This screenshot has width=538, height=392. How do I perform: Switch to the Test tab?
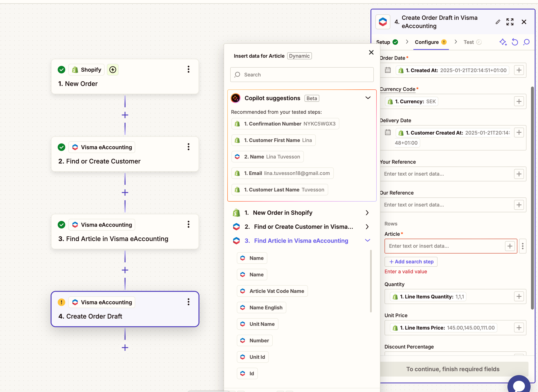(472, 42)
